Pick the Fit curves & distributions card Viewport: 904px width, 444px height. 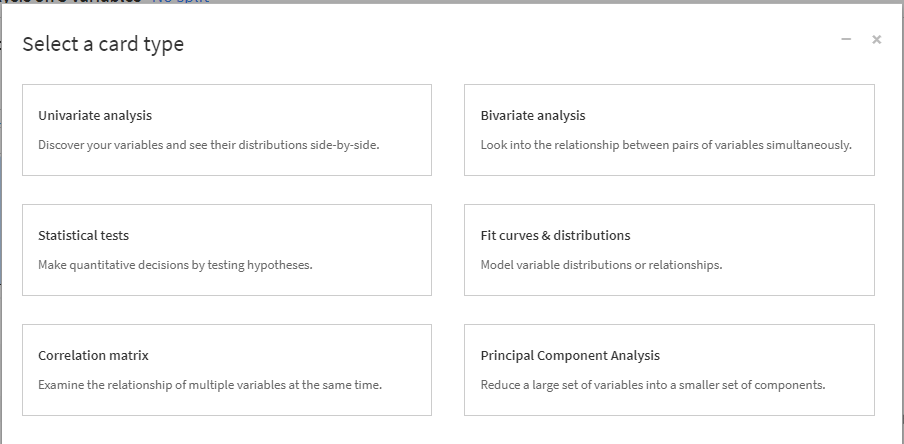pyautogui.click(x=669, y=250)
